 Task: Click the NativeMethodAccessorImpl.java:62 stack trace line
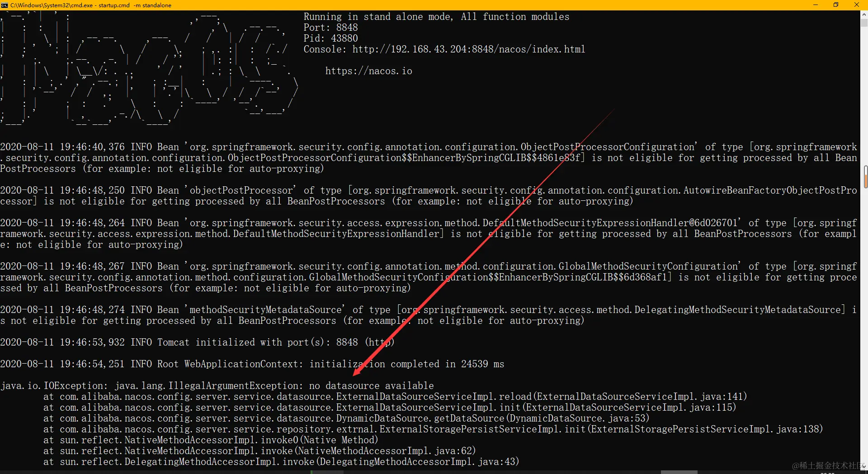[259, 451]
